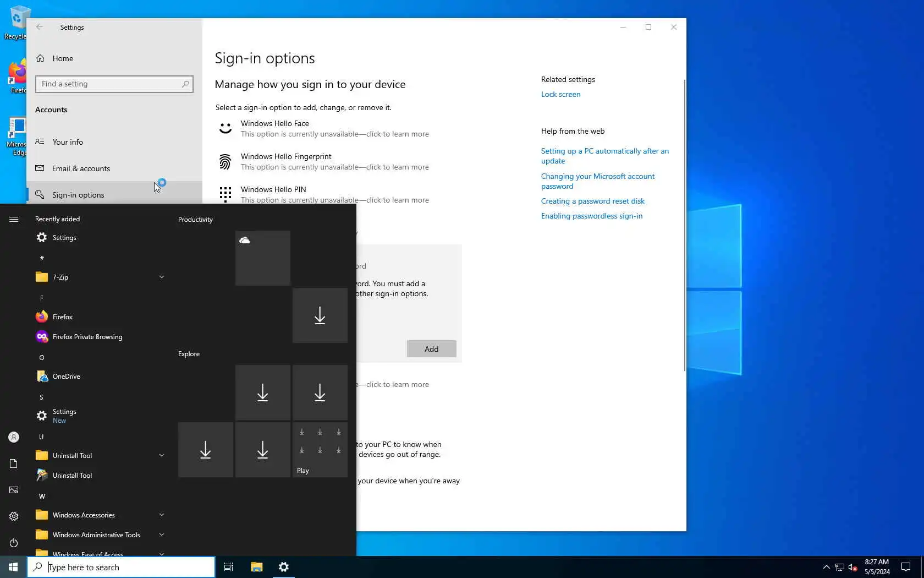Click the Settings gear in Start's left rail
Viewport: 924px width, 578px height.
pyautogui.click(x=14, y=516)
